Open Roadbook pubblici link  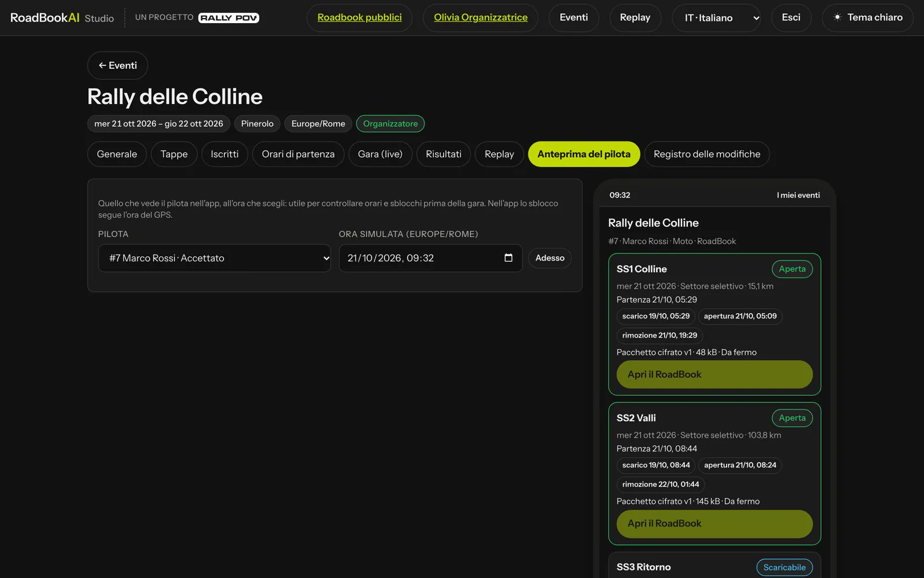click(359, 18)
